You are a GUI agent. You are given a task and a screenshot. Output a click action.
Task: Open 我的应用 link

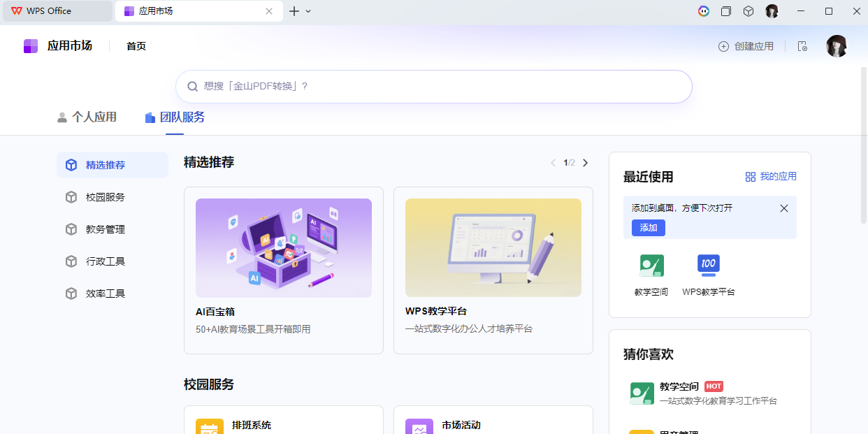tap(771, 177)
